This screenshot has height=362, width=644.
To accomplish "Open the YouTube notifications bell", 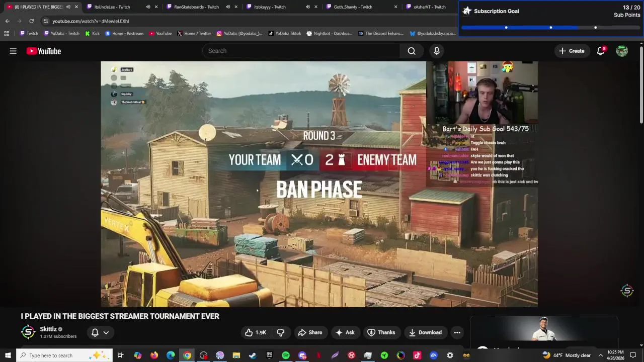I will pos(601,51).
